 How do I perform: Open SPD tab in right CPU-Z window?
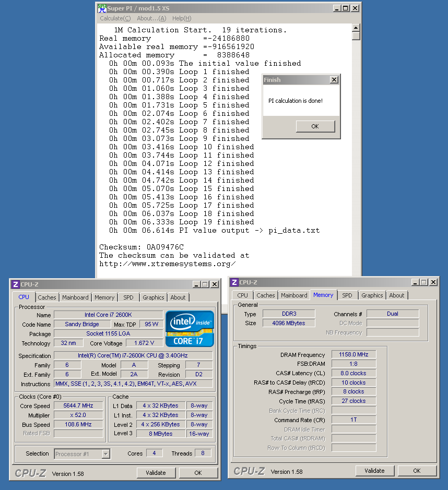point(347,295)
